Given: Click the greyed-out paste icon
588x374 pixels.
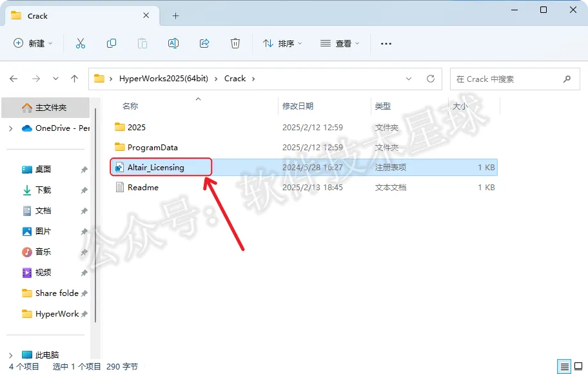Looking at the screenshot, I should pos(142,43).
